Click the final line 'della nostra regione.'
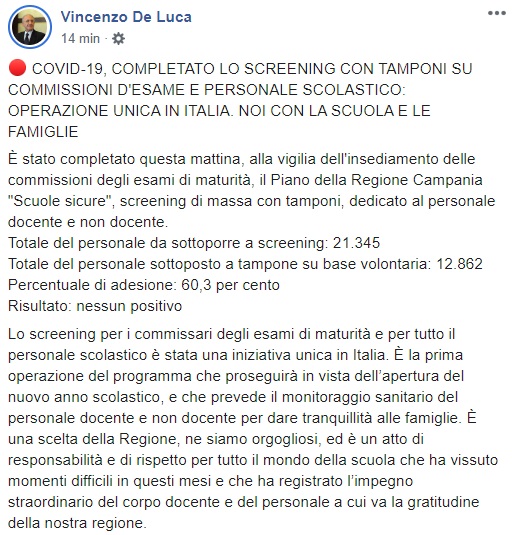 (77, 523)
